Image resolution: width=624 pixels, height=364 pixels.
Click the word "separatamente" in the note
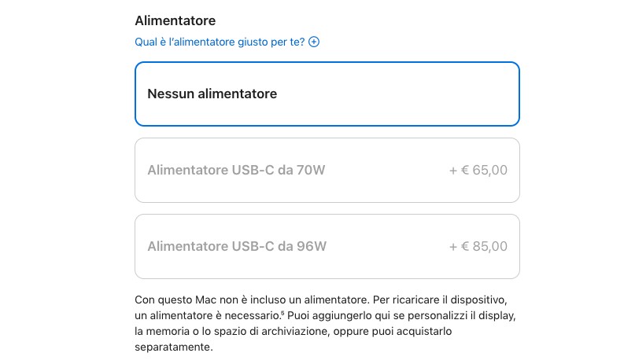173,347
